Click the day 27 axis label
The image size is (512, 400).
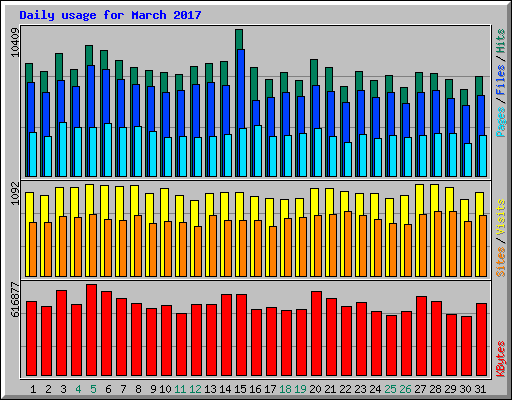tap(420, 389)
